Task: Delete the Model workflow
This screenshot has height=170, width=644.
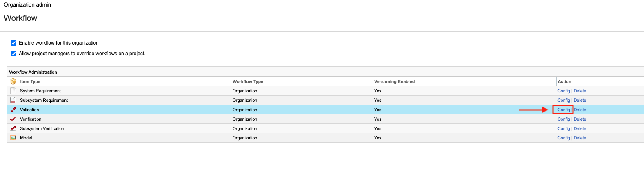Action: coord(580,138)
